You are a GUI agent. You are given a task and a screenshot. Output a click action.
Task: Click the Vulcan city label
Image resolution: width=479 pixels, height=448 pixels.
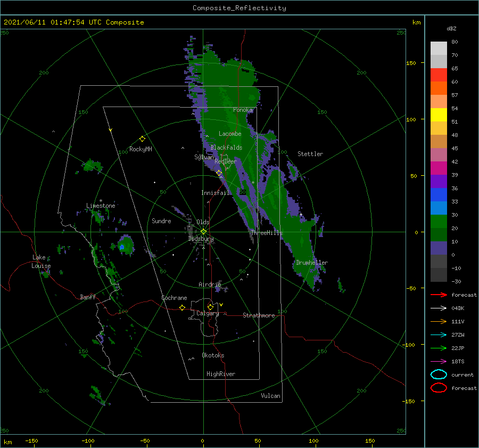(270, 396)
